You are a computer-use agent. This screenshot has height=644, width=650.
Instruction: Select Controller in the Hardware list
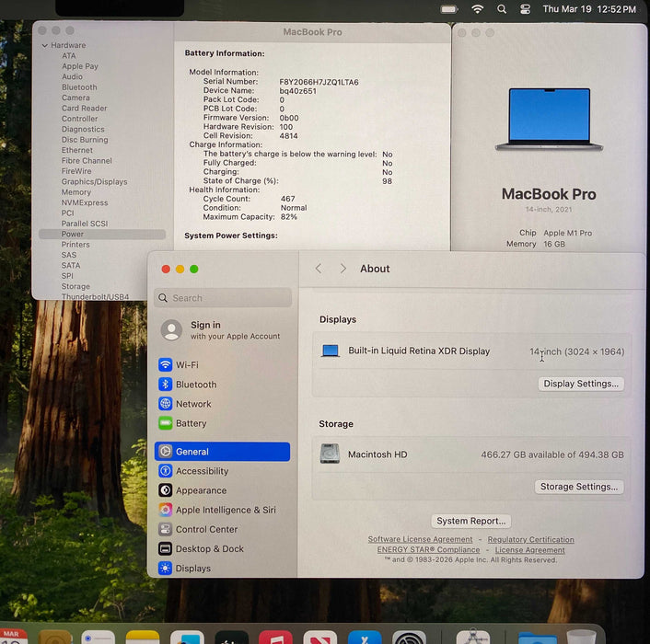click(x=79, y=119)
